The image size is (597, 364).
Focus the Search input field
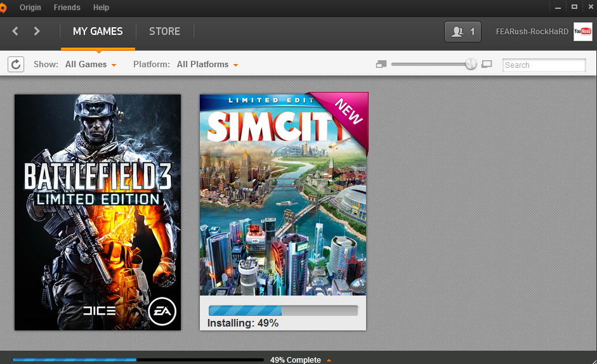(x=544, y=65)
